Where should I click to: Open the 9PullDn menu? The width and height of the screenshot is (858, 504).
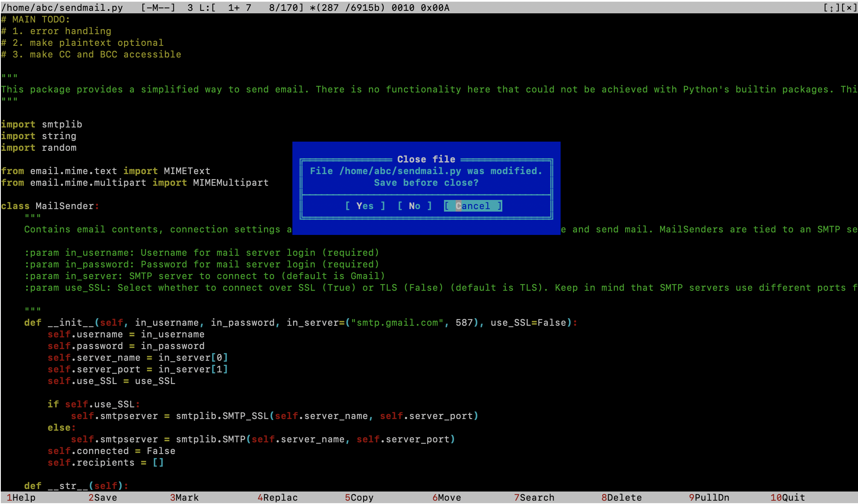pyautogui.click(x=709, y=497)
